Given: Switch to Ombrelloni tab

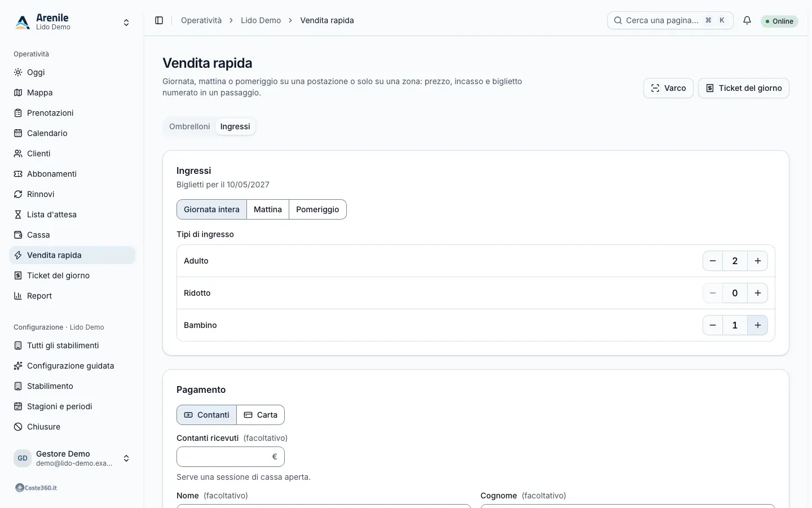Looking at the screenshot, I should tap(189, 126).
